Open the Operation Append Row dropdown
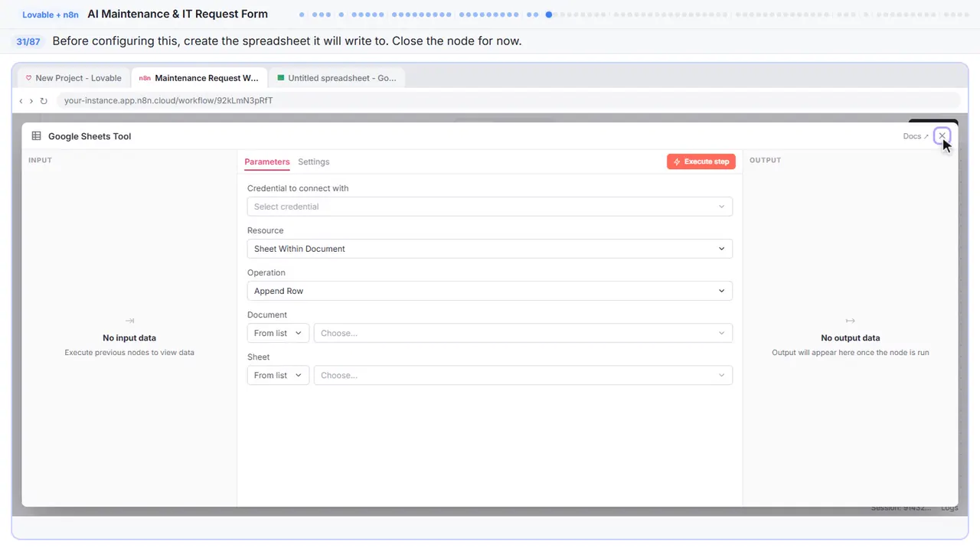Screen dimensions: 980x551 (490, 291)
